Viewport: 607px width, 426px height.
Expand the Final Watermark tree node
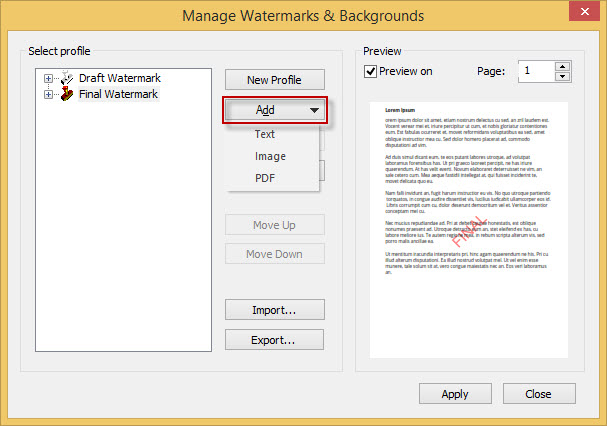48,94
